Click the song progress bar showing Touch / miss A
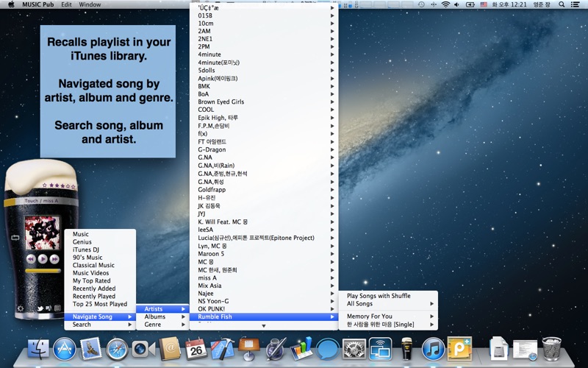Viewport: 588px width, 368px height. coord(41,201)
